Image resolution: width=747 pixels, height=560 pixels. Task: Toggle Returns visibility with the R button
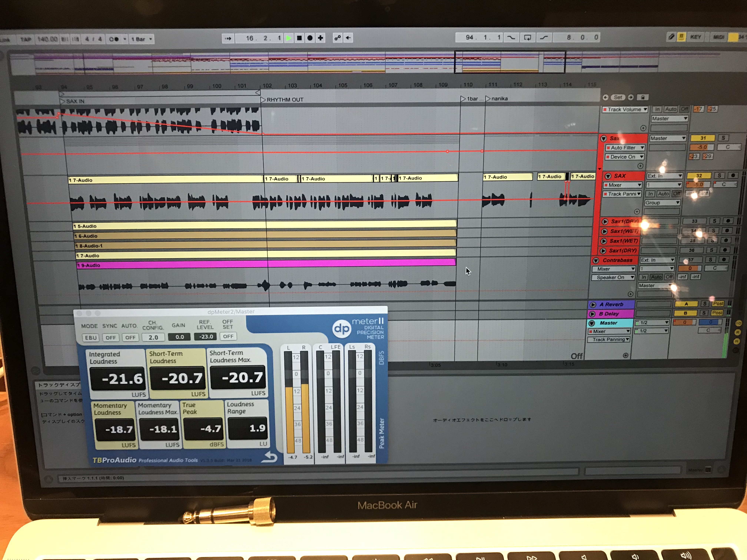click(x=738, y=332)
